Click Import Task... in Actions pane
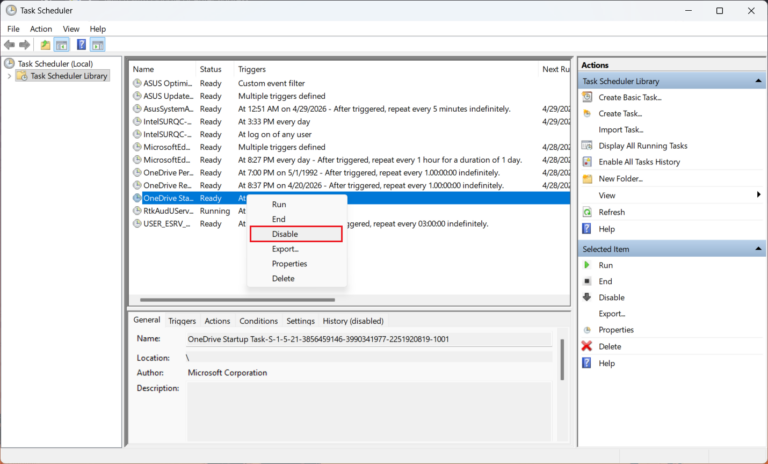Screen dimensions: 768x464 coord(621,129)
